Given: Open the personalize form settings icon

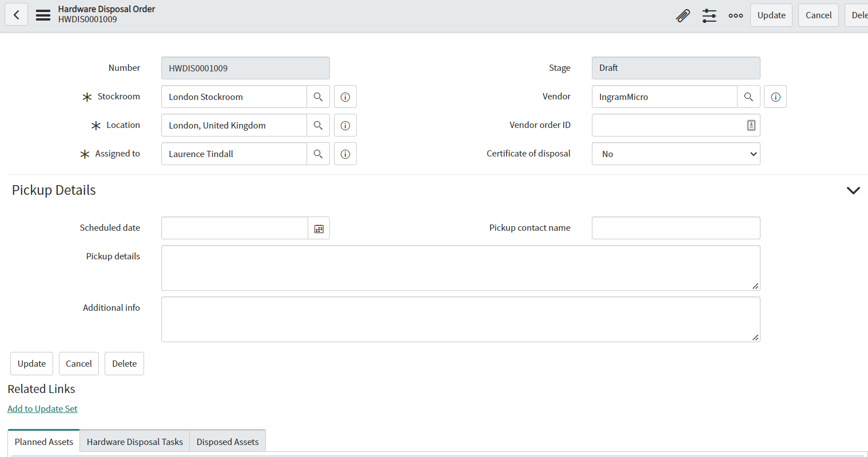Looking at the screenshot, I should pyautogui.click(x=709, y=15).
